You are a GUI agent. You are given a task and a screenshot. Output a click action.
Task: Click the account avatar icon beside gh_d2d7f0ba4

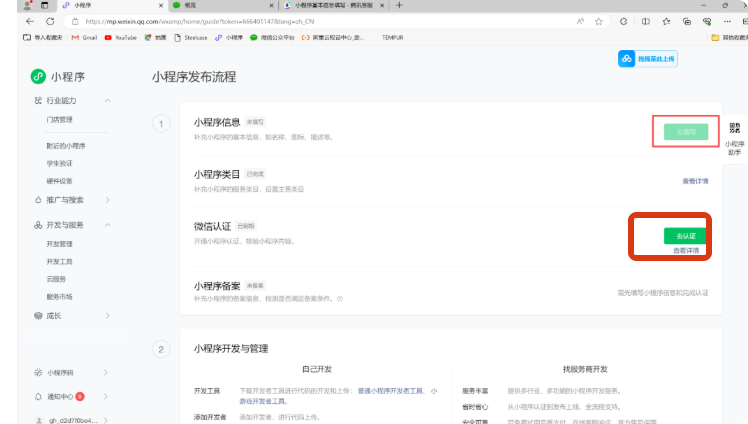point(39,420)
